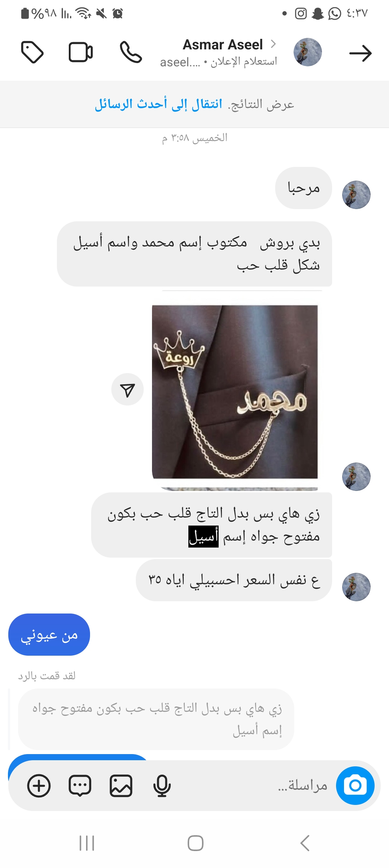Screen dimensions: 389x868
Task: Tap the Android home navigation button
Action: 195,843
